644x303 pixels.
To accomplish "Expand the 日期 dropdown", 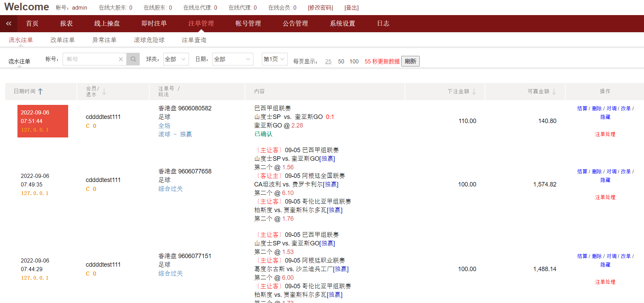I will (232, 59).
